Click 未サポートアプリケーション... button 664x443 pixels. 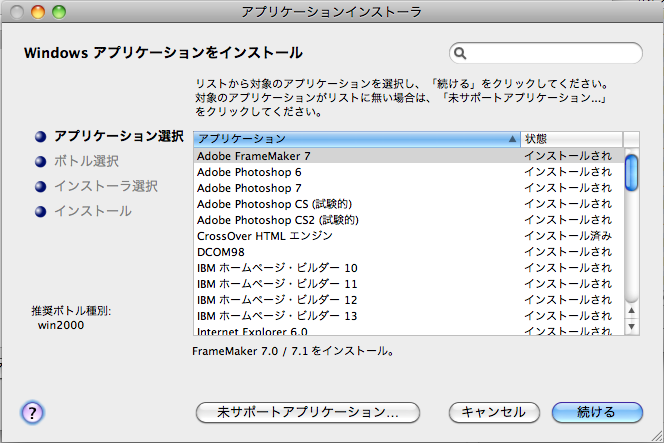(x=308, y=412)
